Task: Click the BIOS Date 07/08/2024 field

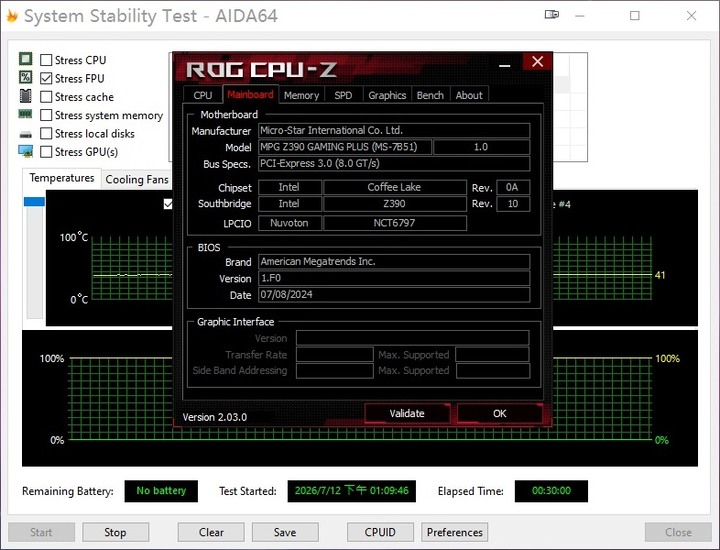Action: (x=394, y=295)
